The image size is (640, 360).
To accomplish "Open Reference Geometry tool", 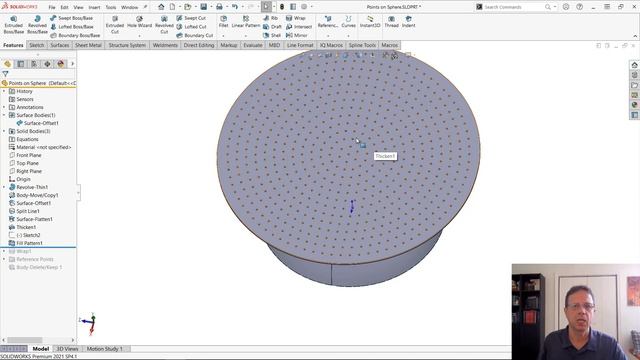I will click(x=328, y=22).
